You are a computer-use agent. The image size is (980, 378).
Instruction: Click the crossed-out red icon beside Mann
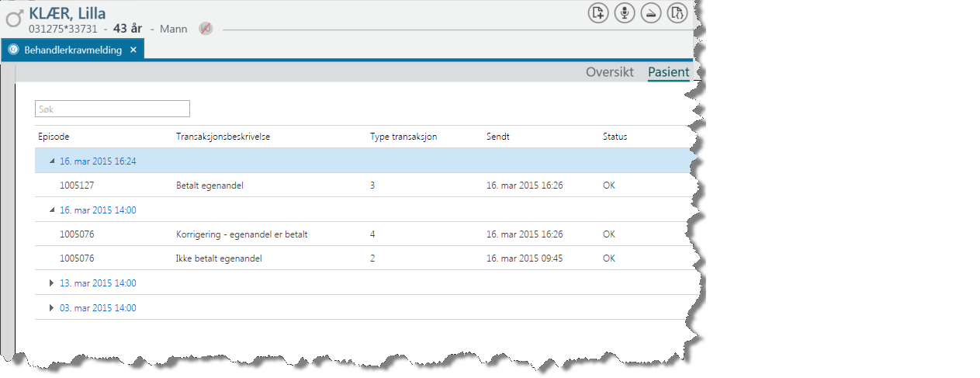point(206,29)
